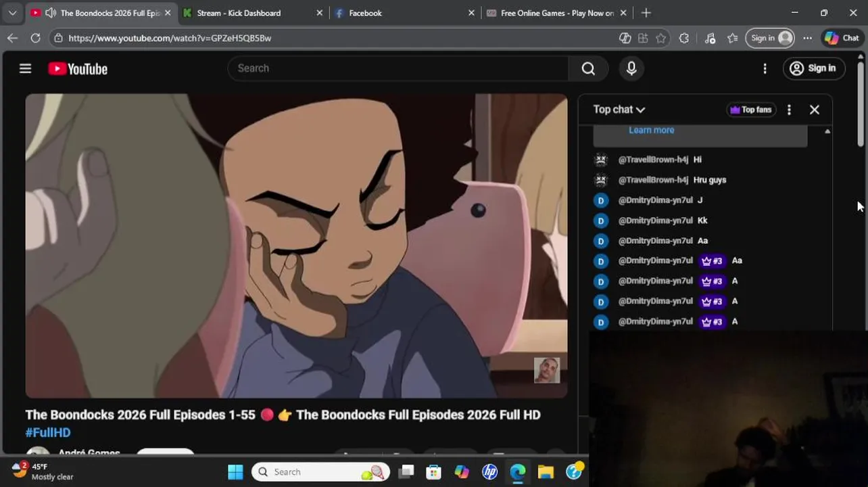Screen dimensions: 868x487
Task: Close the Free Online Games tab
Action: click(x=623, y=13)
